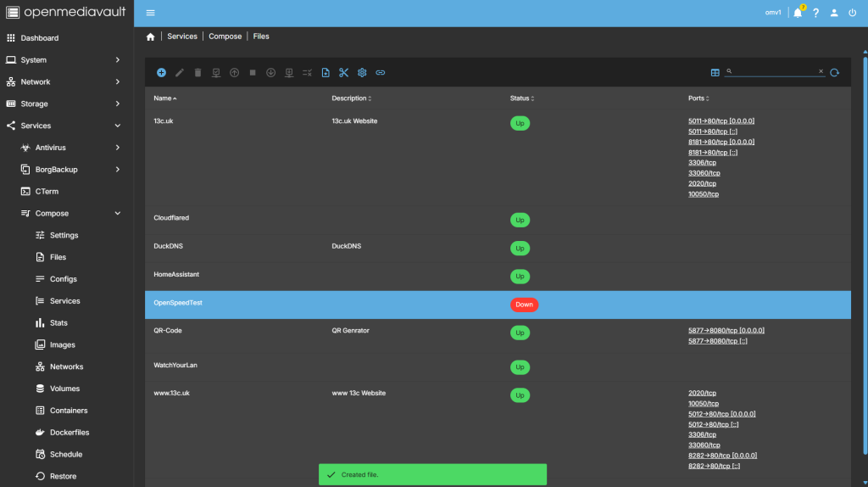Dismiss the 'Created file.' notification
The height and width of the screenshot is (487, 868).
point(432,475)
